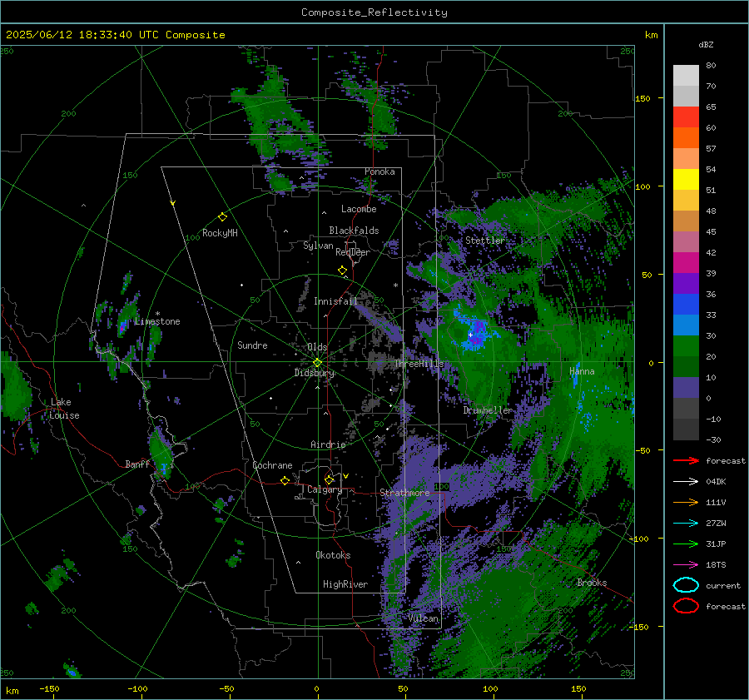The height and width of the screenshot is (700, 749).
Task: Click the red 60-65 dBZ swatch
Action: point(686,117)
